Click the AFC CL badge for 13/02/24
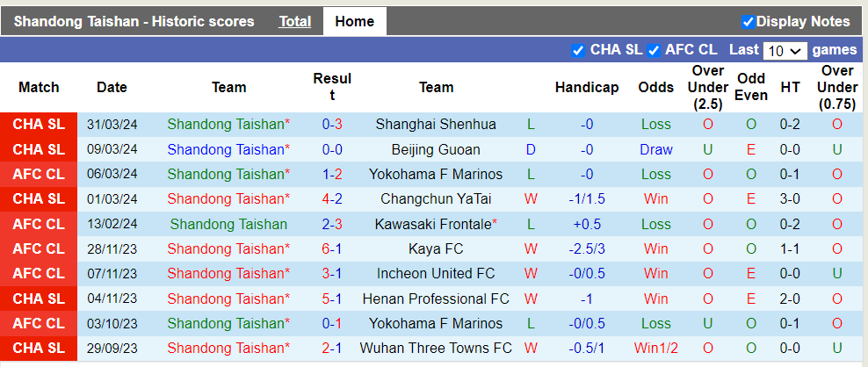868x367 pixels. 39,225
